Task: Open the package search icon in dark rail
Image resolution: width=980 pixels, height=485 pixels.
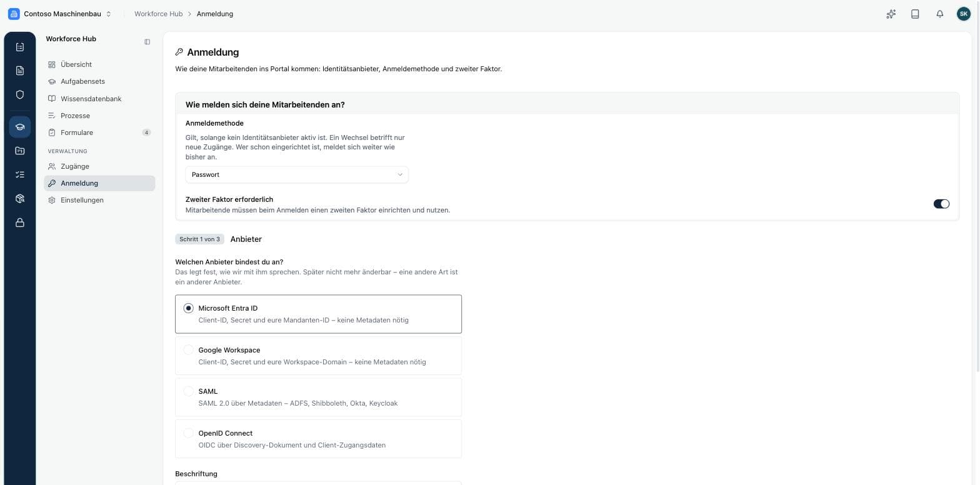Action: coord(19,198)
